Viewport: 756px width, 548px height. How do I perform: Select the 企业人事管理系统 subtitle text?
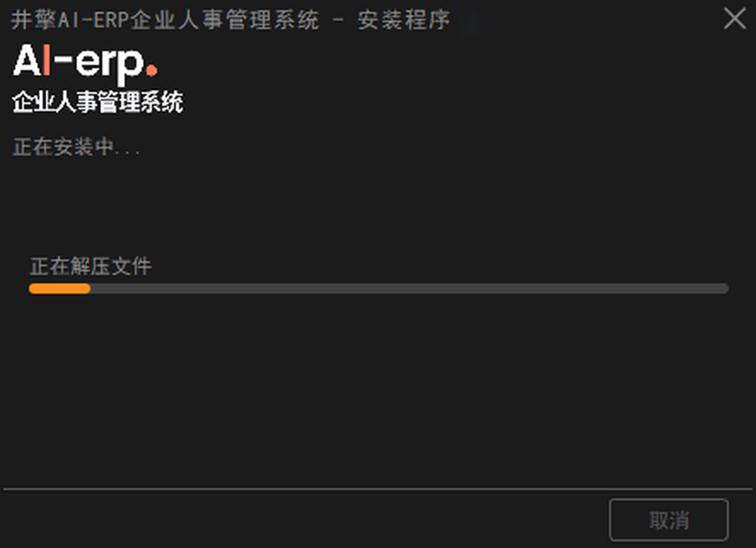(x=98, y=103)
